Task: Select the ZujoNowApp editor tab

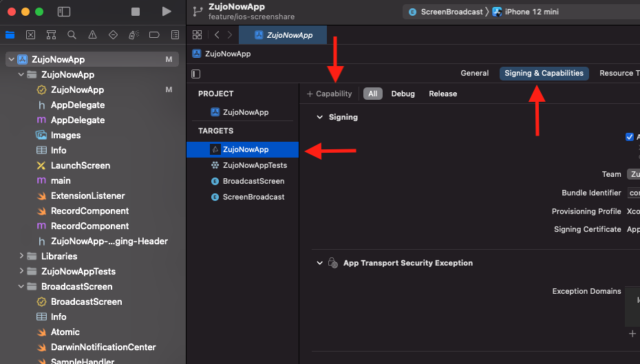Action: (x=283, y=35)
